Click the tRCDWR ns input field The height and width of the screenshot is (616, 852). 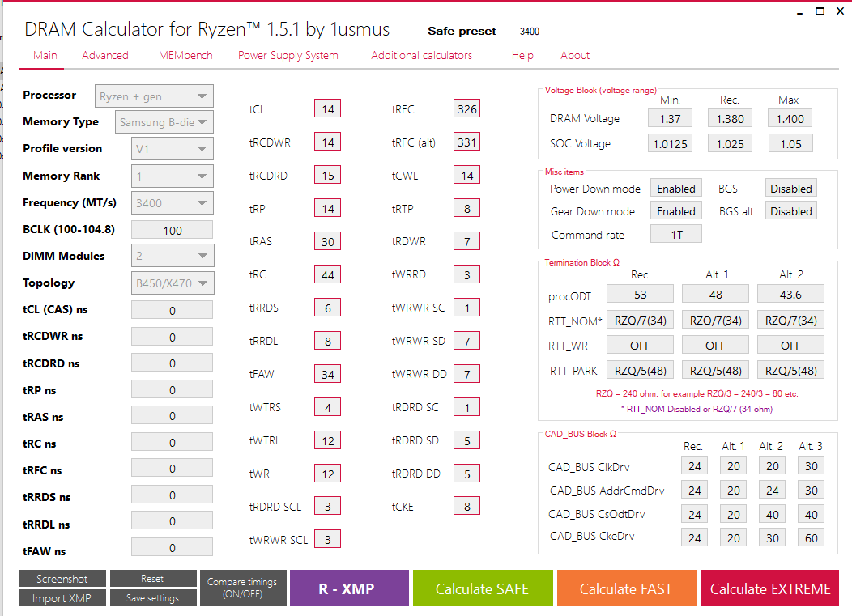[173, 338]
